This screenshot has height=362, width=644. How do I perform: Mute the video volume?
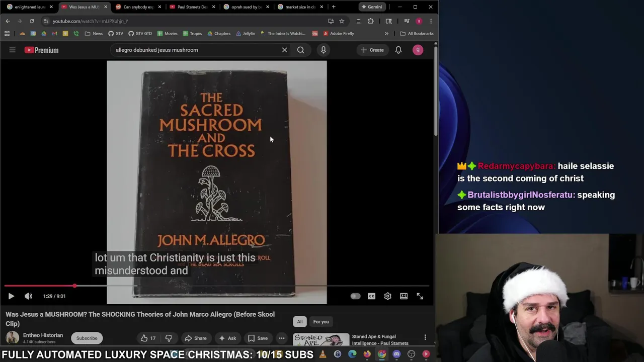coord(29,296)
